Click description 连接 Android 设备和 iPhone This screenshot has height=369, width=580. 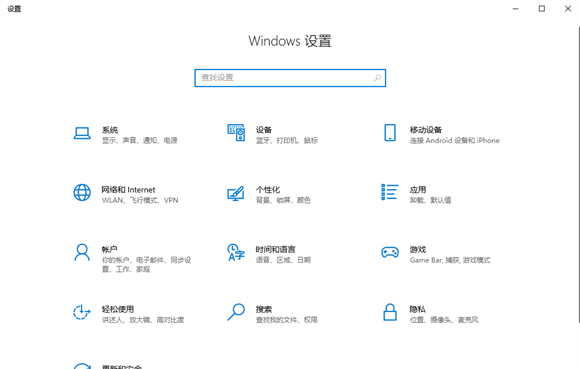(x=455, y=141)
